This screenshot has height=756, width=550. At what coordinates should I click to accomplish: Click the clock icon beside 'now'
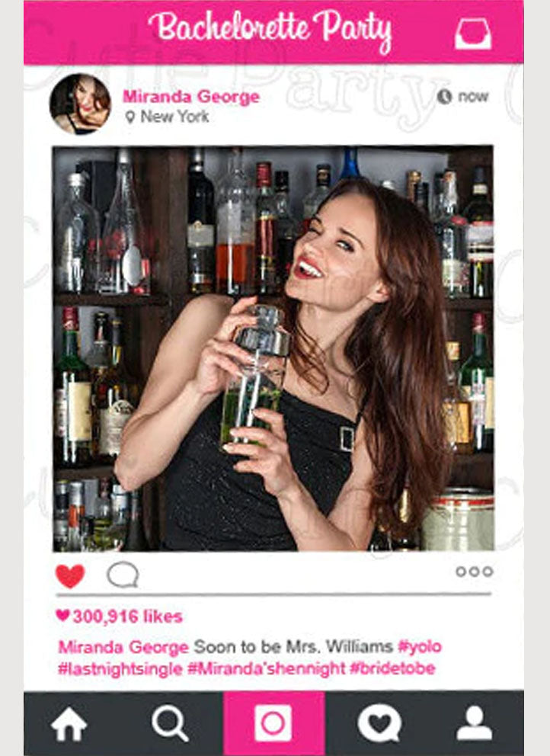(x=444, y=97)
